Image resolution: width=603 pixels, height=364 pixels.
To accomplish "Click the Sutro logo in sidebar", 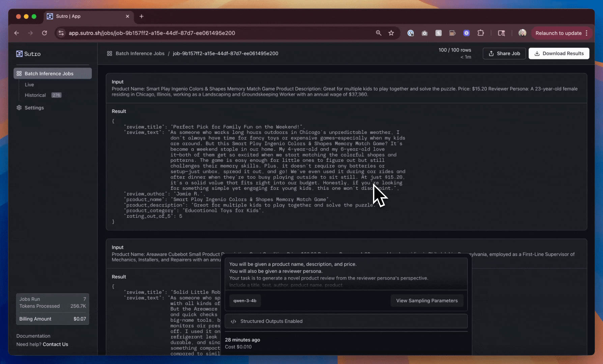I will coord(28,54).
